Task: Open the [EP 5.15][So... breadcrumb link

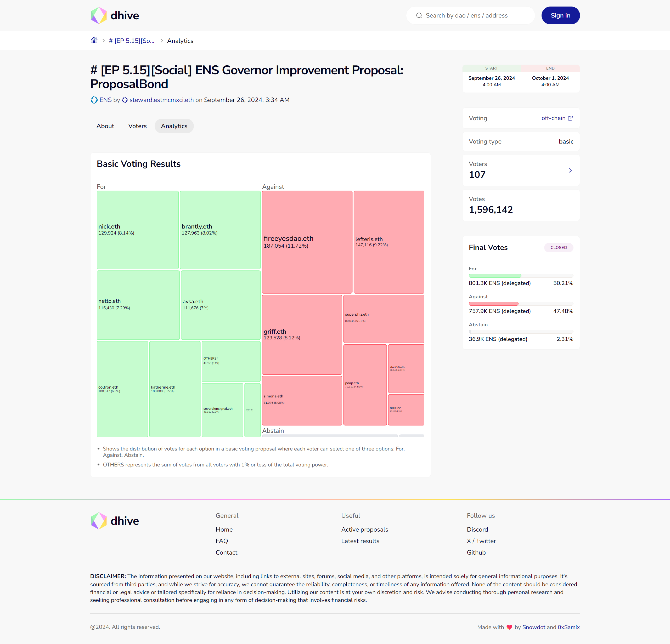Action: 132,41
